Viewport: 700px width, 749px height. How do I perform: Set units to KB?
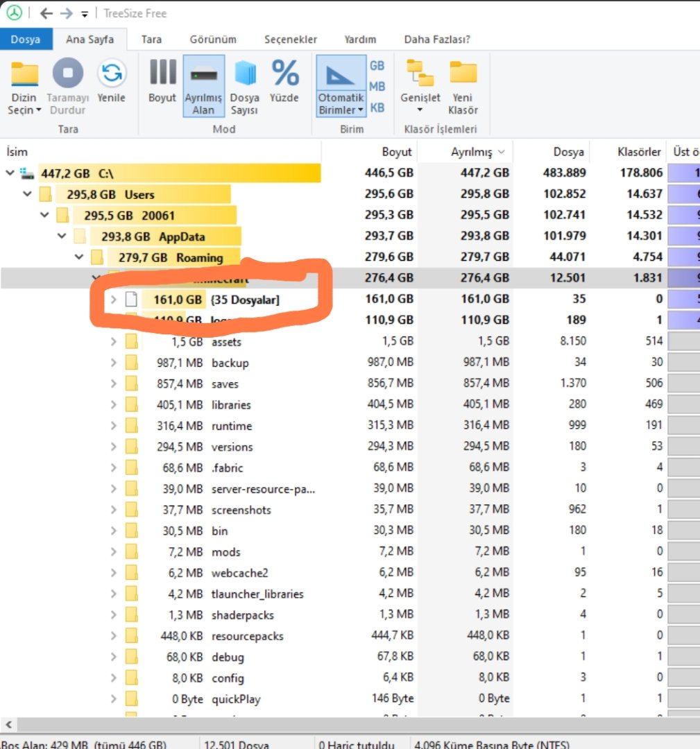[377, 107]
